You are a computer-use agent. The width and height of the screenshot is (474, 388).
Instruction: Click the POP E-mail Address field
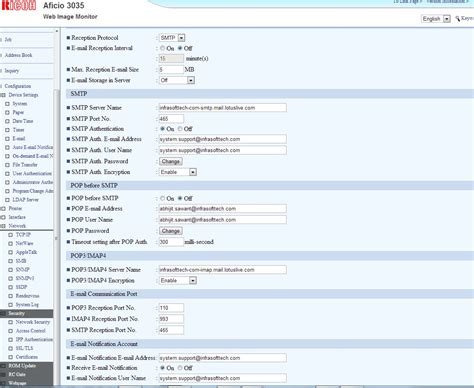pos(222,209)
